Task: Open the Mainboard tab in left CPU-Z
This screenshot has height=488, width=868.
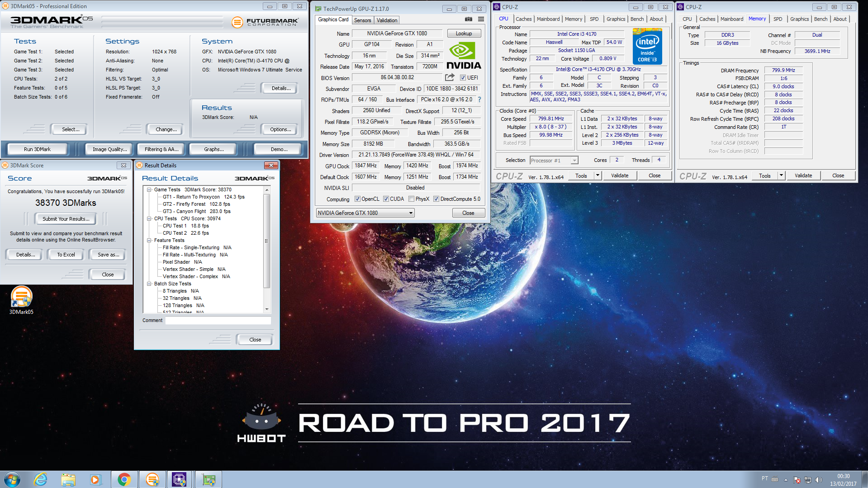Action: 548,19
